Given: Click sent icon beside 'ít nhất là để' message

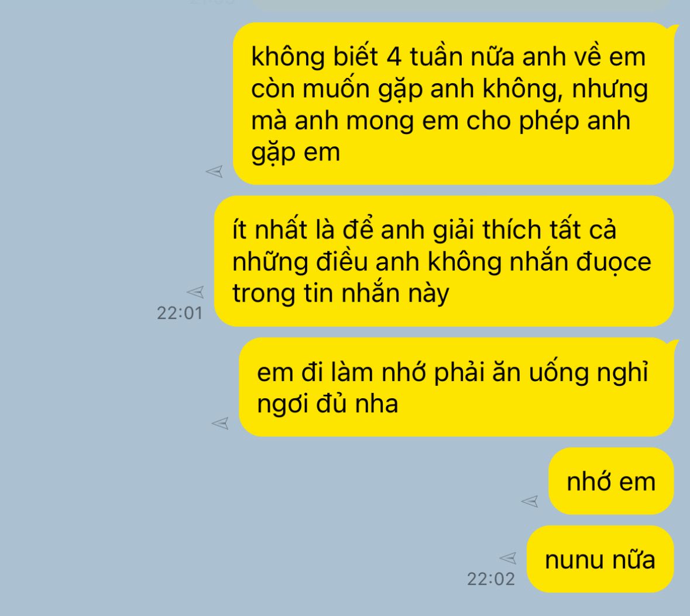Looking at the screenshot, I should click(195, 292).
